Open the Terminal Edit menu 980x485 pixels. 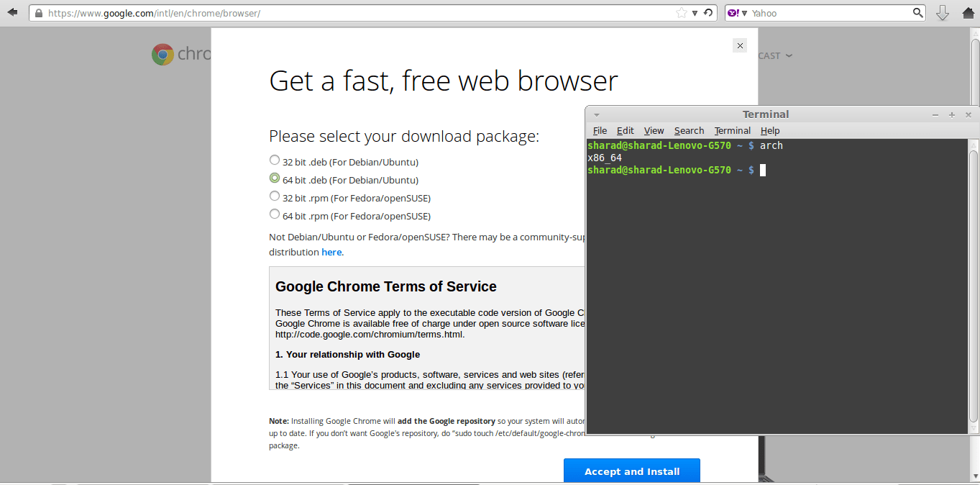[x=626, y=130]
